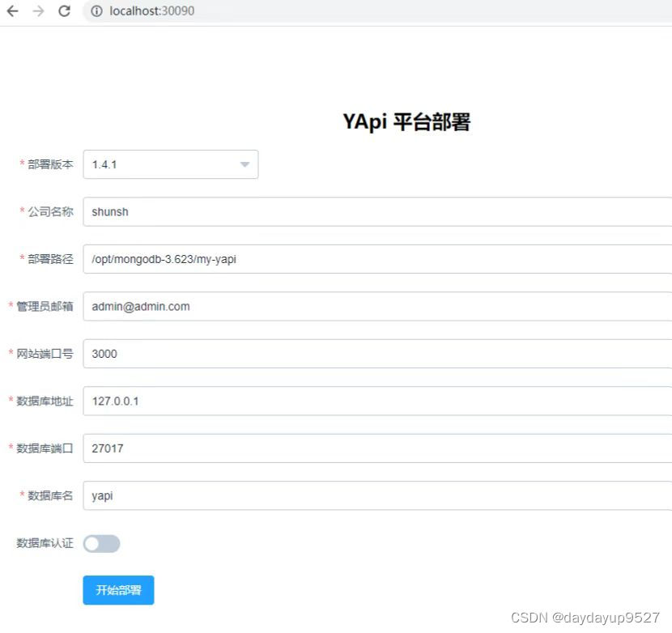This screenshot has width=672, height=633.
Task: Click the site info icon in address bar
Action: (x=97, y=11)
